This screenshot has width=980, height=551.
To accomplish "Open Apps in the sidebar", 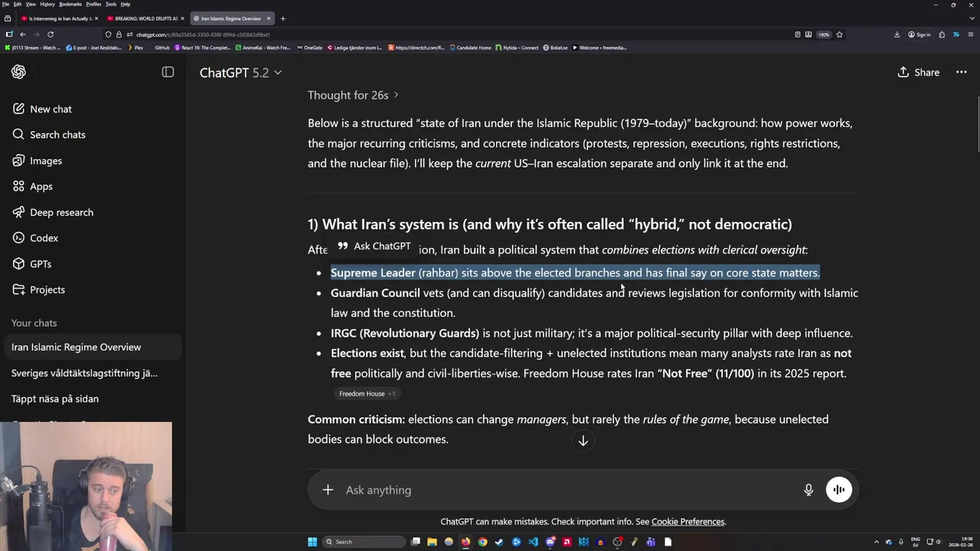I will click(32, 186).
